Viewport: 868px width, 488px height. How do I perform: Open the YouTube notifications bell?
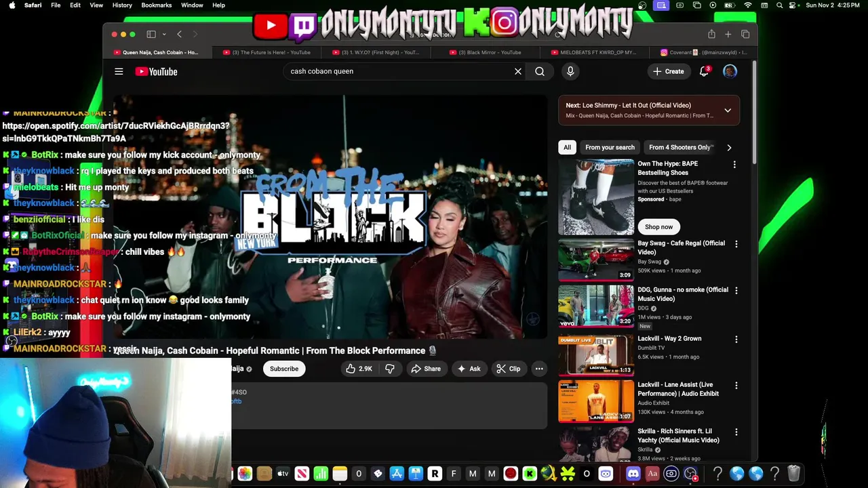[704, 71]
